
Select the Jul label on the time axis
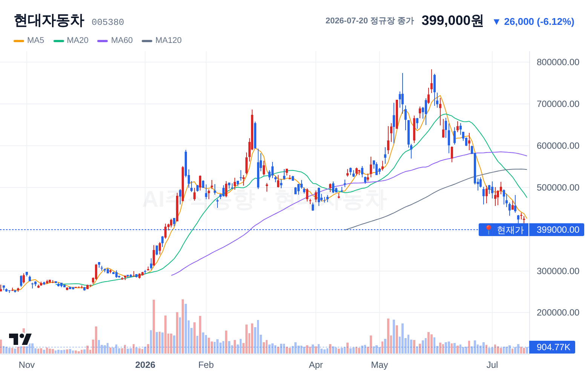[x=492, y=365]
